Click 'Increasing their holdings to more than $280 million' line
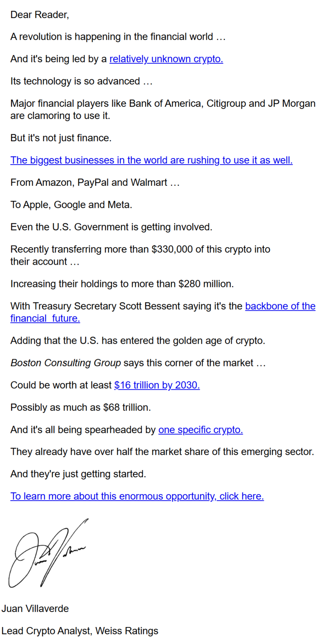Screen dimensions: 321x644 click(x=122, y=284)
